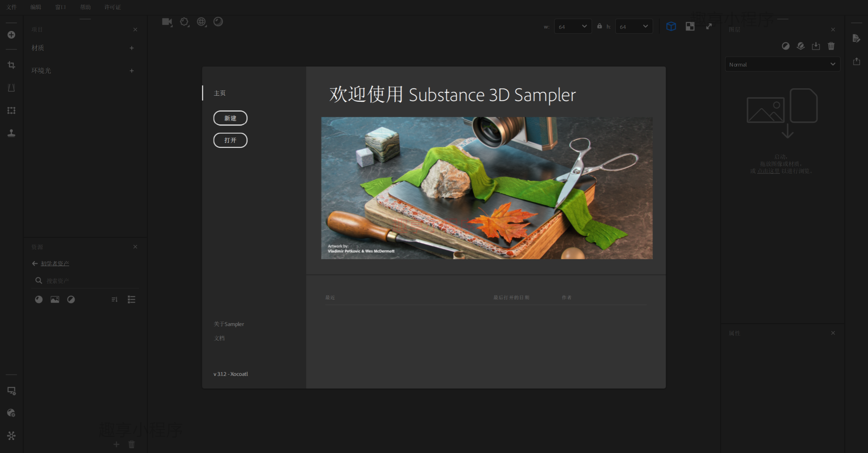Image resolution: width=868 pixels, height=453 pixels.
Task: Toggle width-height lock
Action: click(599, 26)
